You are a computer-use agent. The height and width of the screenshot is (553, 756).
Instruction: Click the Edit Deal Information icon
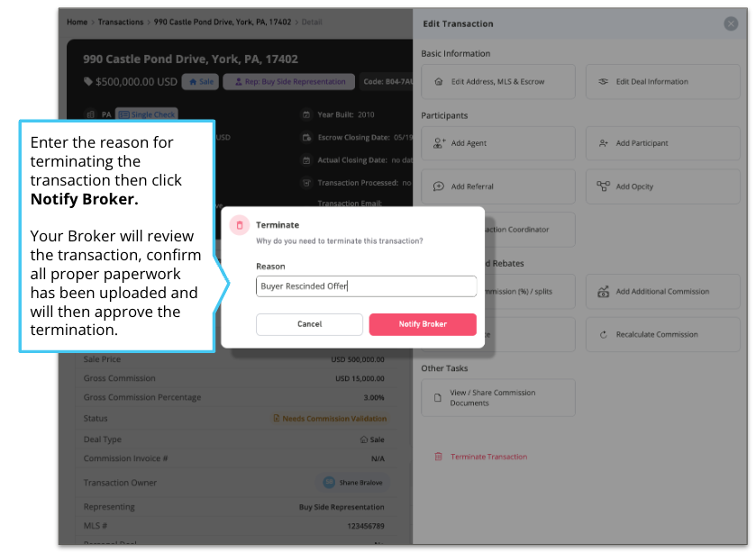tap(603, 81)
